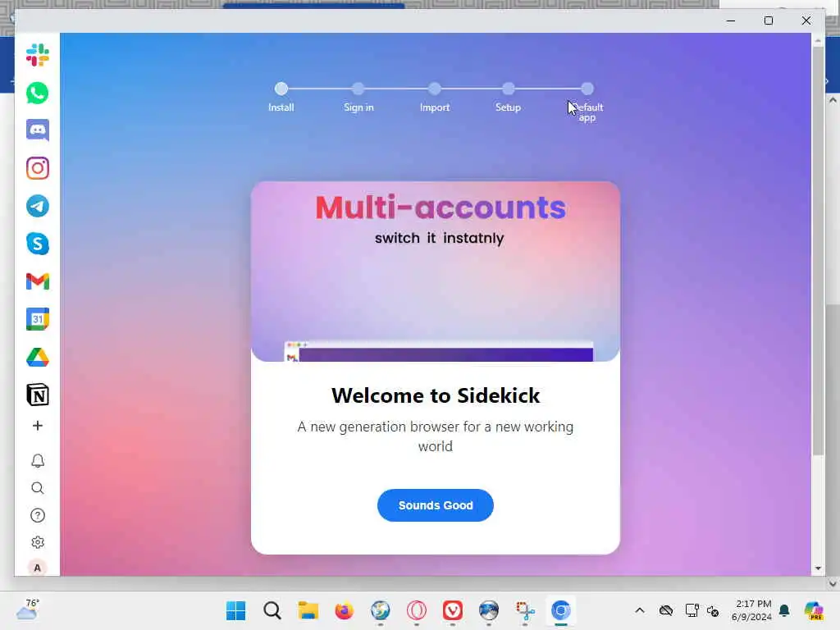Select the Import step marker

(435, 89)
